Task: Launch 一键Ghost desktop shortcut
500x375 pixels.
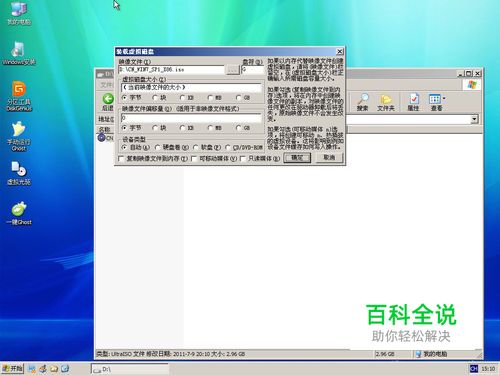Action: 19,213
